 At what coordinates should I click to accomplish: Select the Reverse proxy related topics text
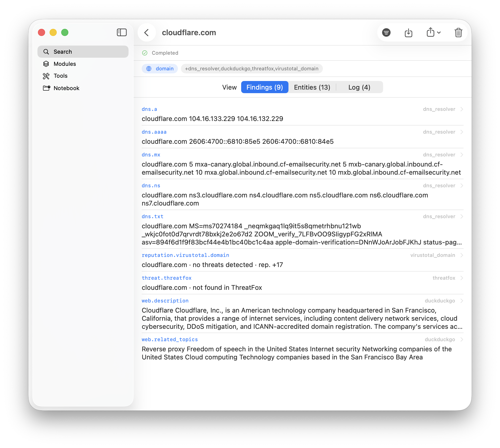(297, 353)
